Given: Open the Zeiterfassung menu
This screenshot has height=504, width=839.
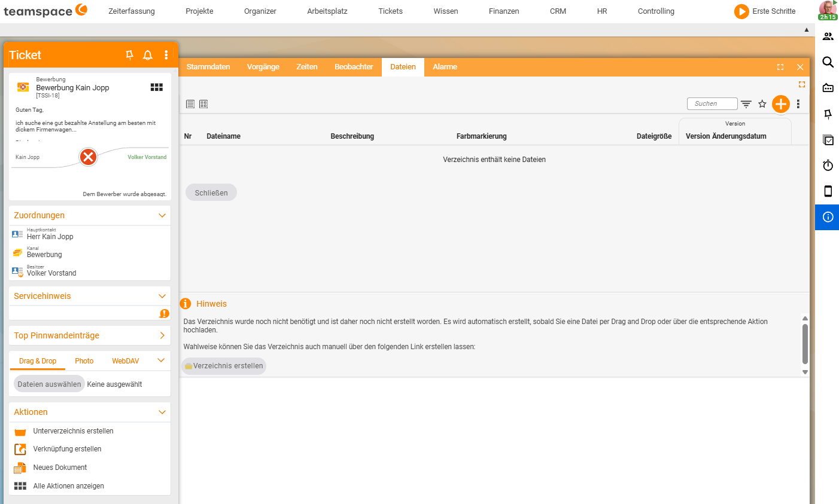Looking at the screenshot, I should [x=132, y=11].
